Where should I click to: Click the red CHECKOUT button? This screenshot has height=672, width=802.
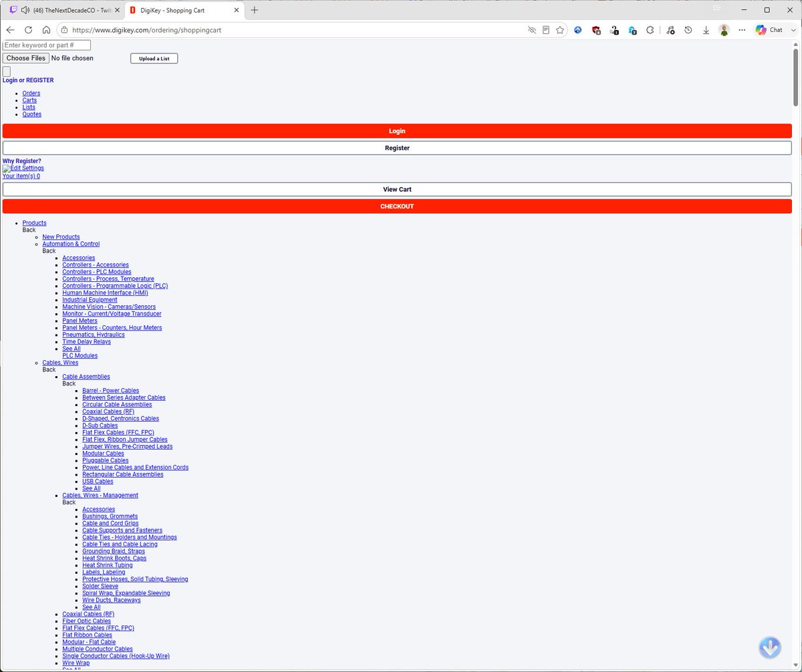pyautogui.click(x=397, y=206)
